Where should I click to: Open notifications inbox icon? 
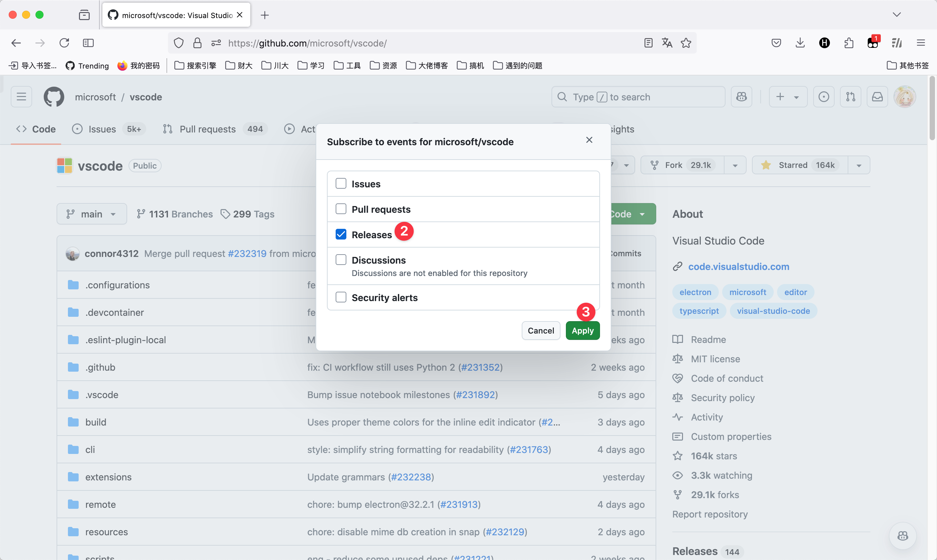(x=877, y=97)
